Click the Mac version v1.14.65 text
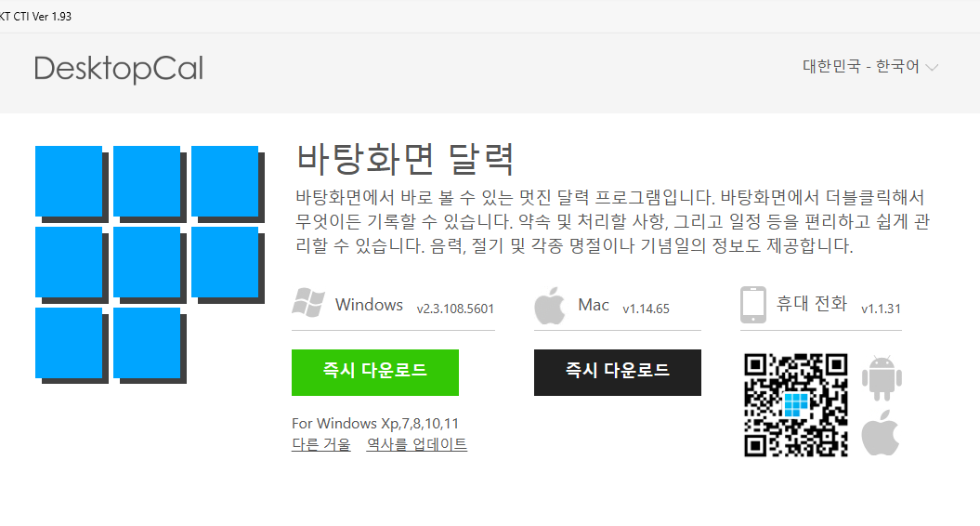The image size is (980, 526). pyautogui.click(x=647, y=309)
